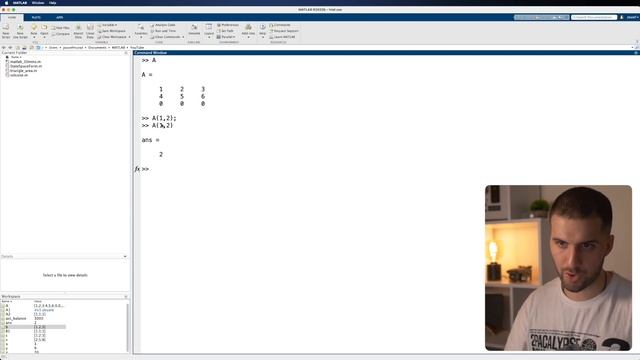The image size is (640, 360).
Task: Click Analyze Code in the Code section
Action: tap(163, 25)
